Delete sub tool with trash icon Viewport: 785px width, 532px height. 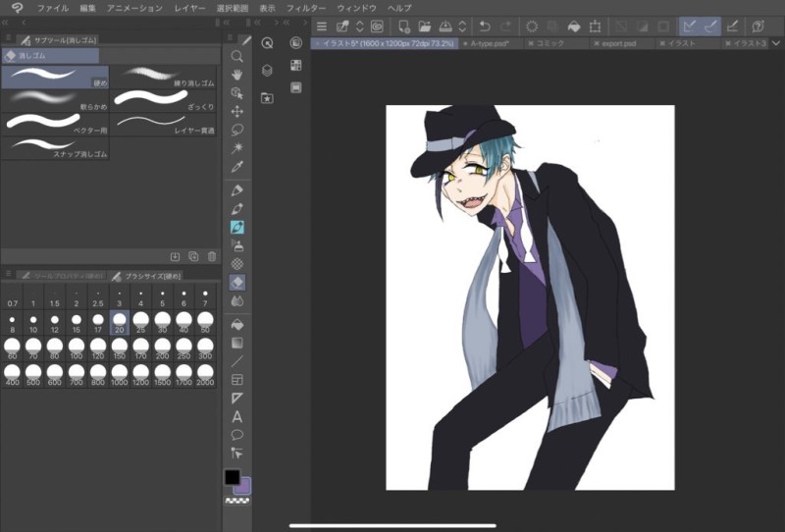(211, 256)
